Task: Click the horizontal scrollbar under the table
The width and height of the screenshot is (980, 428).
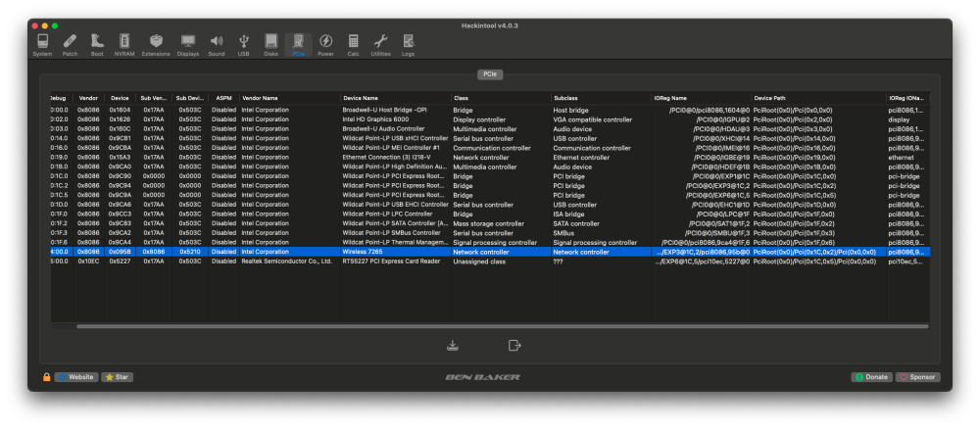Action: click(503, 326)
